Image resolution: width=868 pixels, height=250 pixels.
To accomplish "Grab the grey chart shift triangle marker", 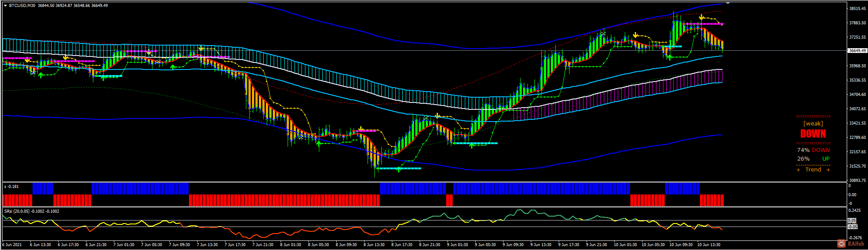I will (728, 3).
